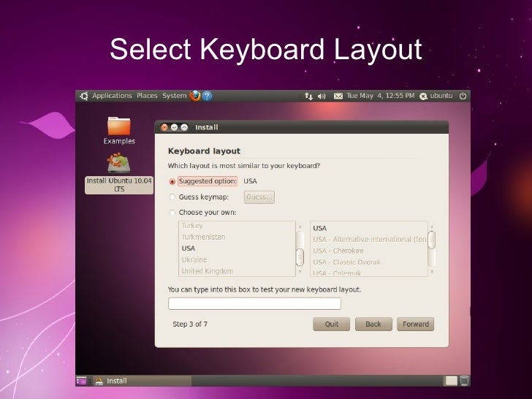
Task: Open the Places menu
Action: point(147,96)
